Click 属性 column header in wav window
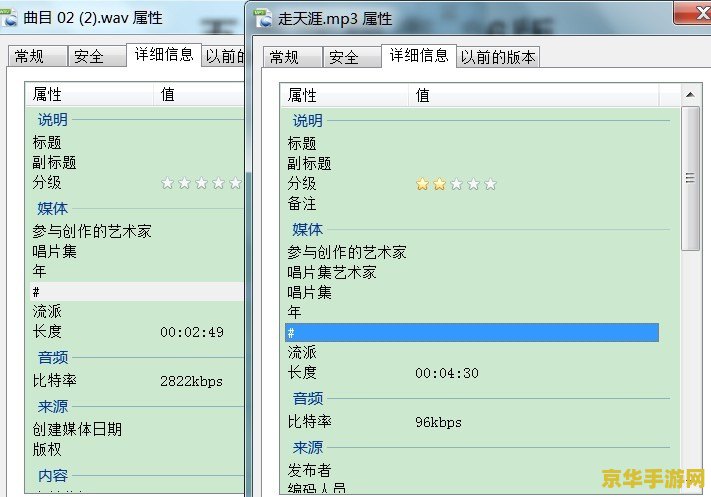This screenshot has width=711, height=497. (90, 94)
